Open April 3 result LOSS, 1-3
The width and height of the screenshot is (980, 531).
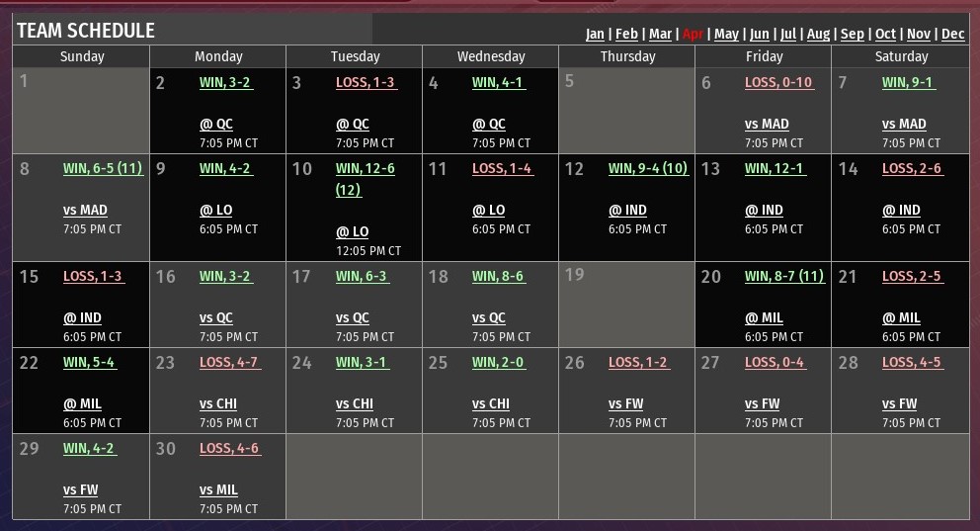coord(367,82)
